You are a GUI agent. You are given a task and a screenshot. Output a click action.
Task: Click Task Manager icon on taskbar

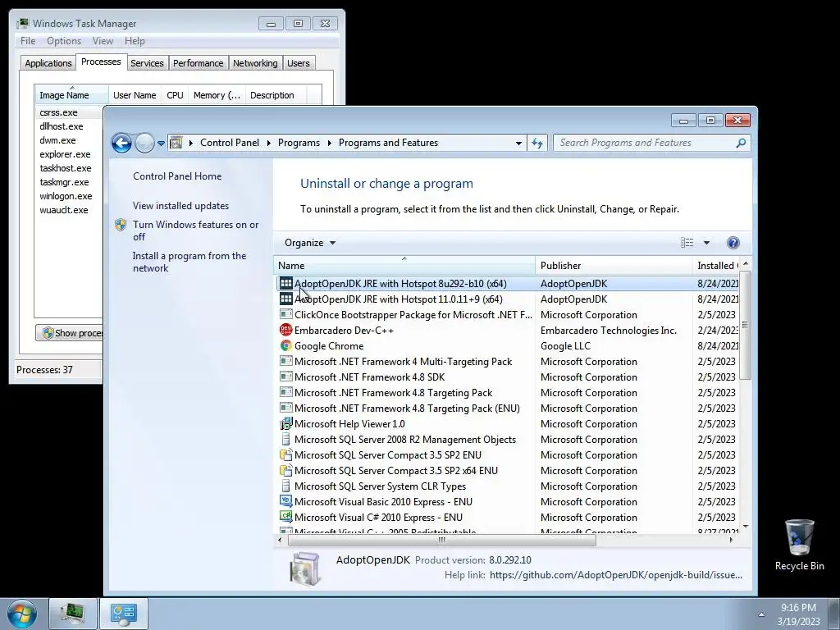(x=73, y=614)
